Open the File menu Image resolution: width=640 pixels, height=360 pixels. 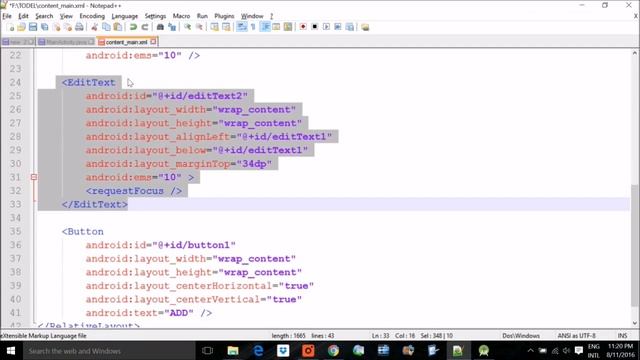[7, 16]
